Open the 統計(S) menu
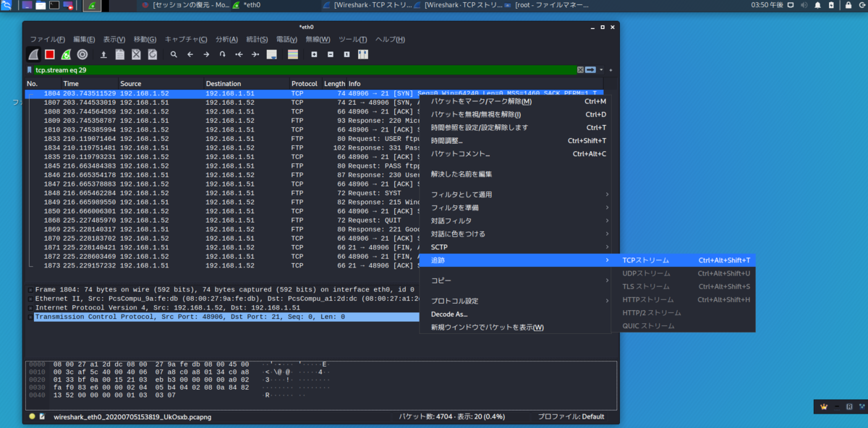 [x=257, y=39]
